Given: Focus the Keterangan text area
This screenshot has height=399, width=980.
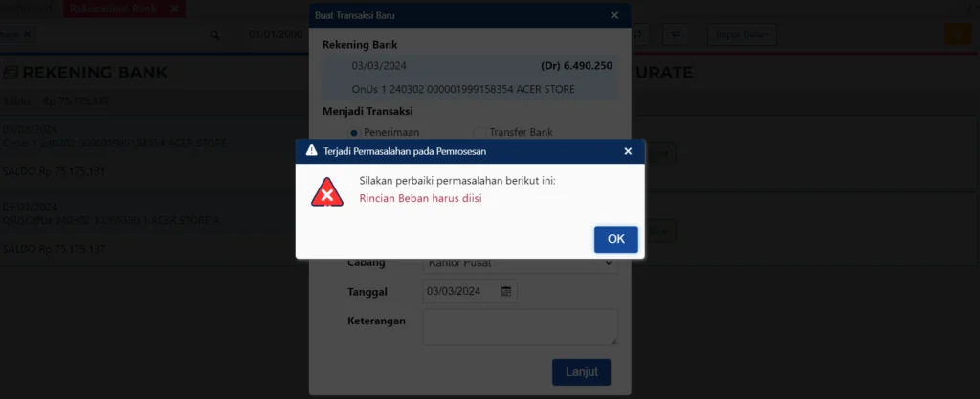Looking at the screenshot, I should point(520,327).
